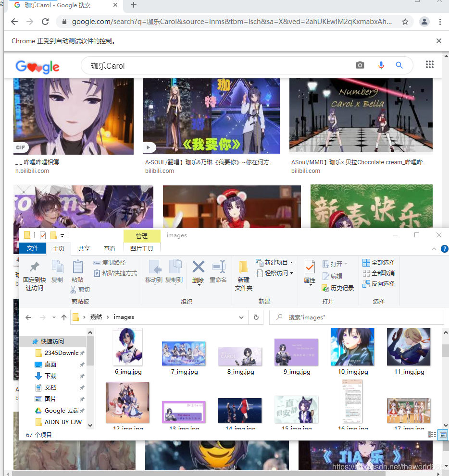Open the 文件 tab in Explorer

[x=33, y=248]
